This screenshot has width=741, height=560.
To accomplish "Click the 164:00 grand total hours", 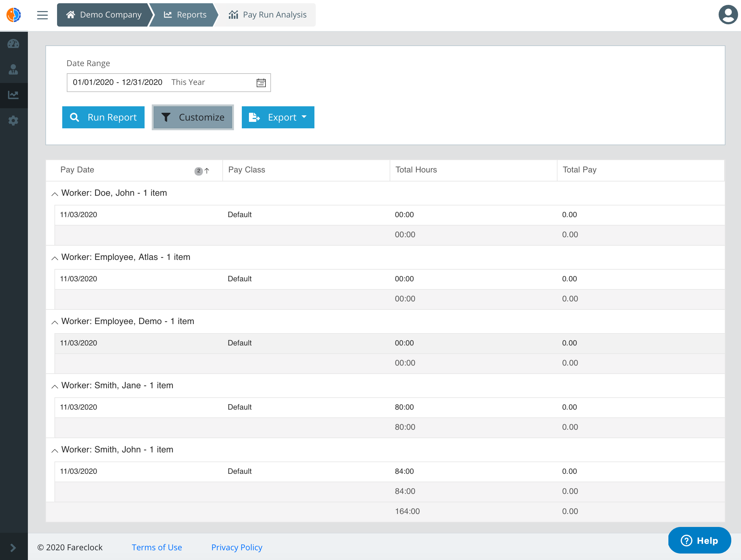I will pos(407,511).
